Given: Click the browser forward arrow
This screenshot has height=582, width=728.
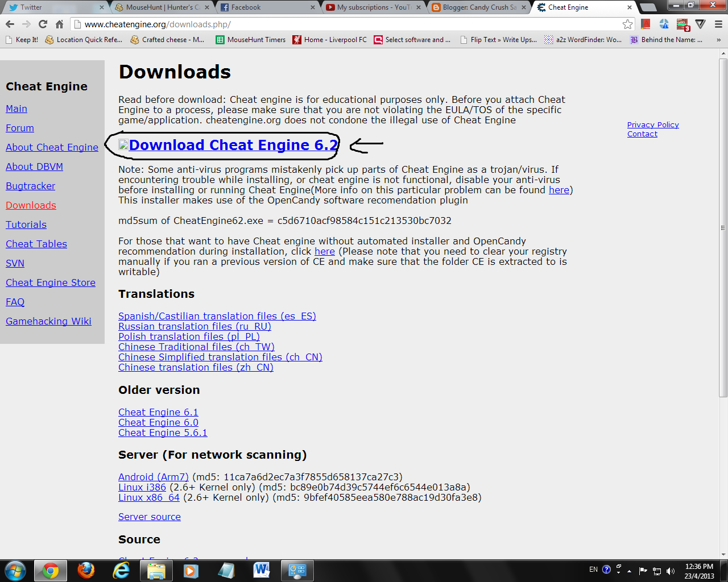Looking at the screenshot, I should click(x=26, y=24).
